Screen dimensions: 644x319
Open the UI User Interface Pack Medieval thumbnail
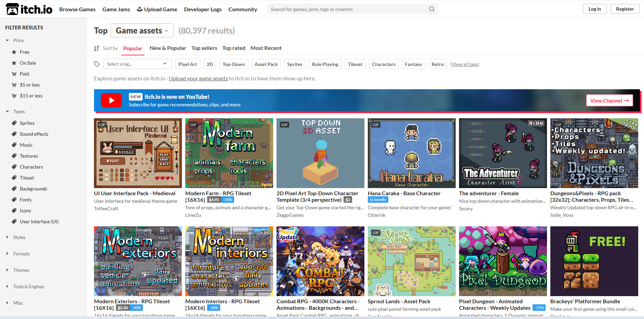pyautogui.click(x=138, y=153)
